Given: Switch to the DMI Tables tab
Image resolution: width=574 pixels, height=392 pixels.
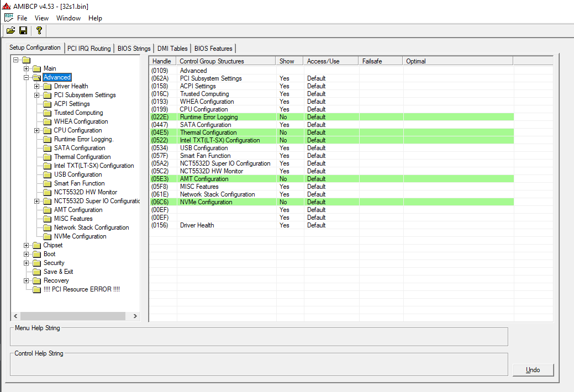Looking at the screenshot, I should pos(172,49).
